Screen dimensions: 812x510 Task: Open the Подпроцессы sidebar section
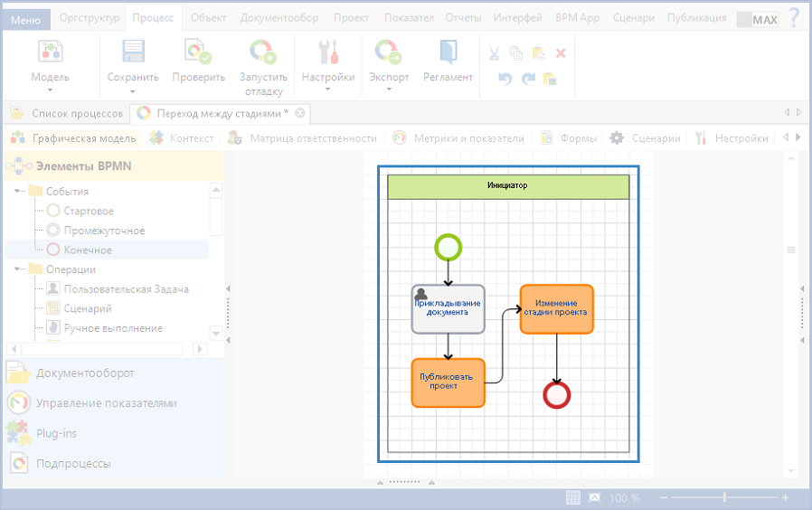click(x=114, y=463)
